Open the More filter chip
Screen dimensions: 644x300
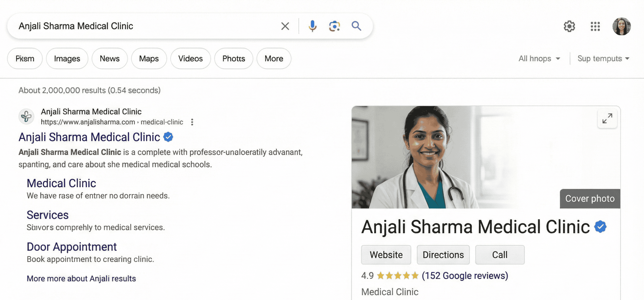coord(274,58)
